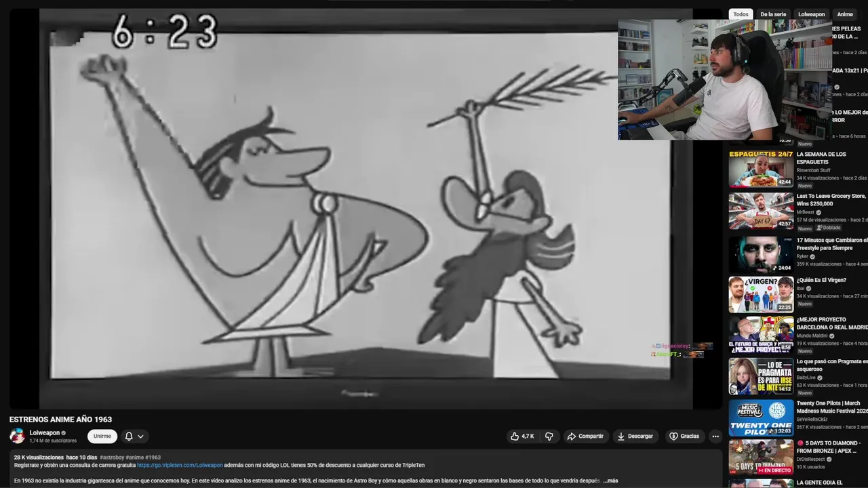Click the Ryker channel name
This screenshot has height=488, width=868.
[x=802, y=256]
